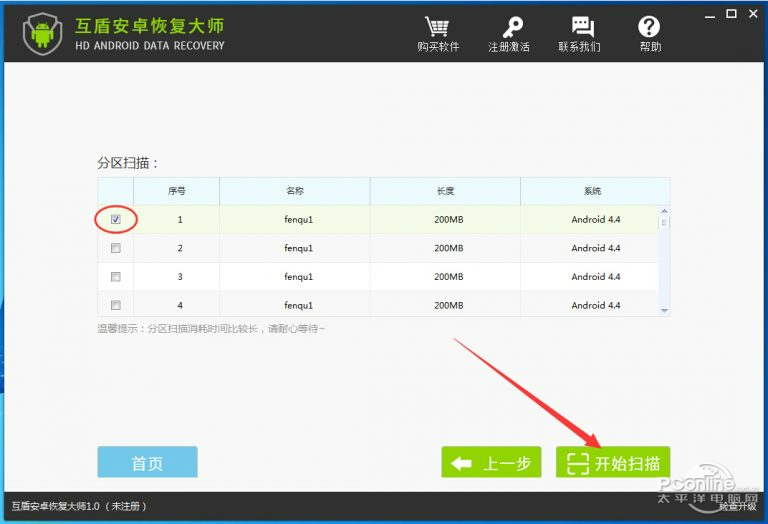This screenshot has width=768, height=524.
Task: Click 200MB size in row 1
Action: pyautogui.click(x=449, y=219)
